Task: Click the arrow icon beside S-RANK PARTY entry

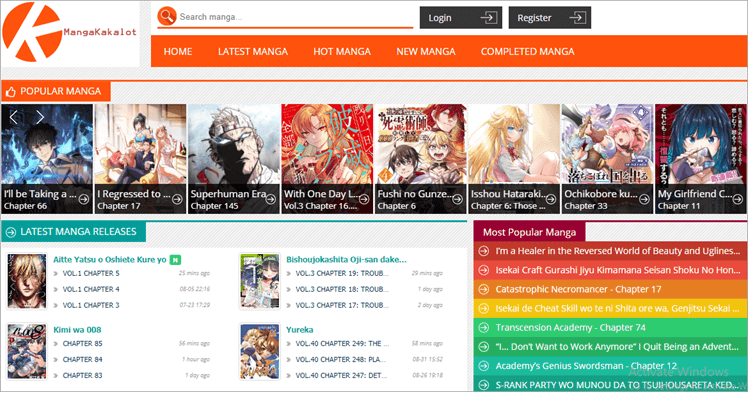Action: coord(483,384)
